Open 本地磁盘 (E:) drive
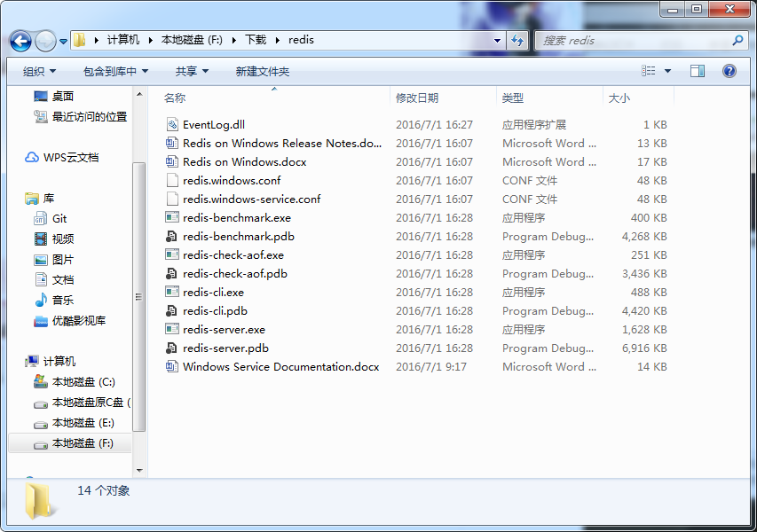 point(83,423)
